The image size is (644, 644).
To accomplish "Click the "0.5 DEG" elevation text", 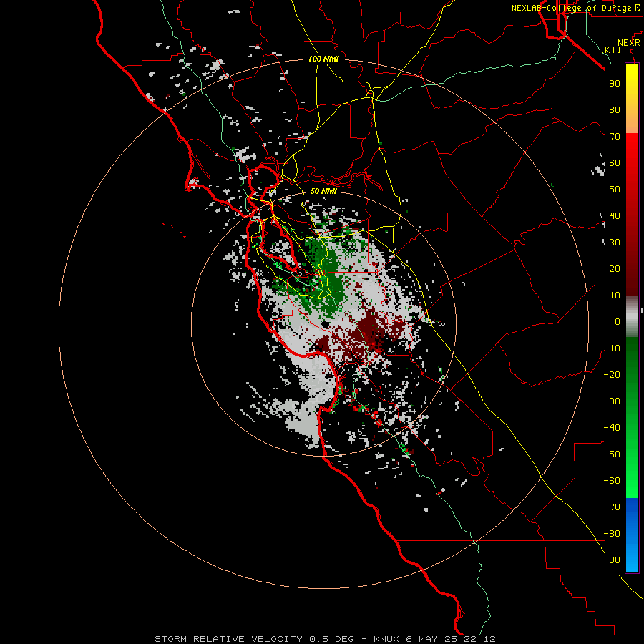I will 331,639.
